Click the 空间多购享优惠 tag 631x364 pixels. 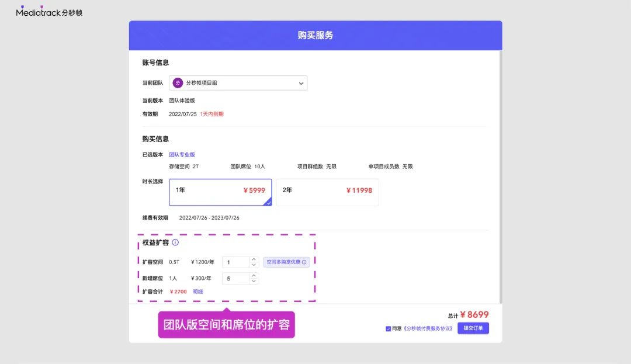[x=283, y=262]
